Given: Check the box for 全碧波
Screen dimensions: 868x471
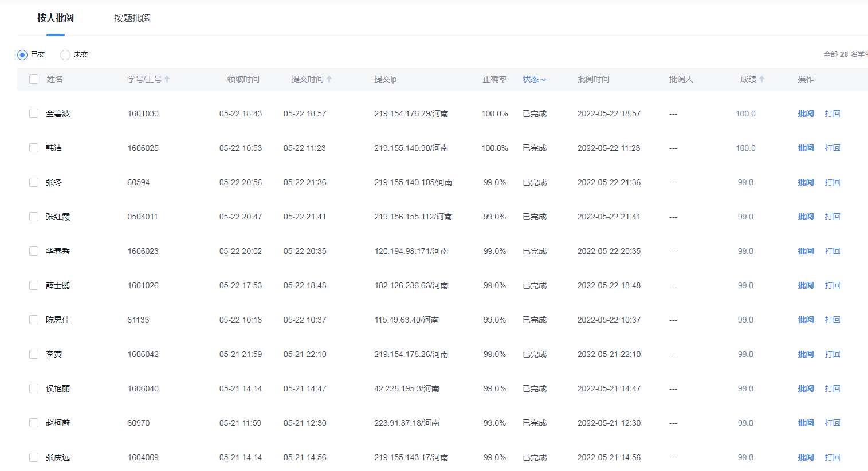Looking at the screenshot, I should [x=34, y=113].
